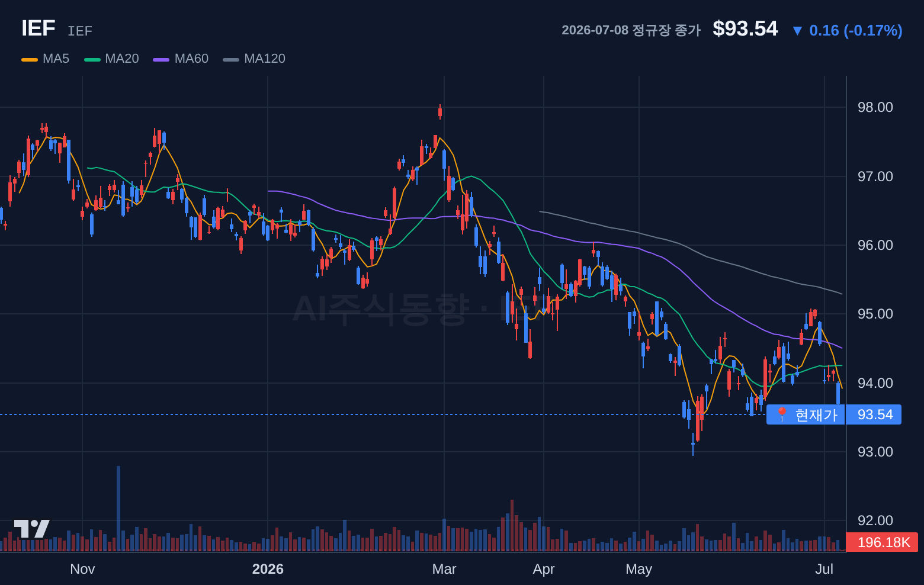Select the MA20 legend label
This screenshot has width=924, height=585.
point(122,59)
